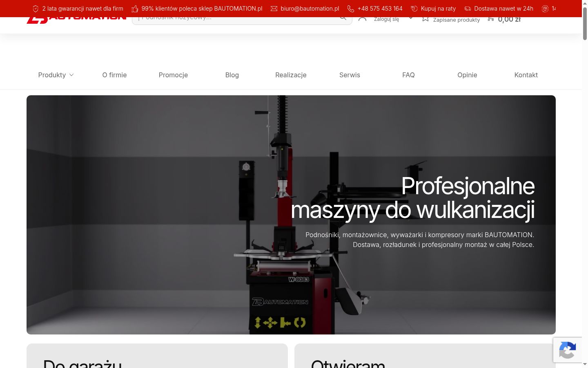Call the +48 575 453 164 number link

click(x=380, y=9)
